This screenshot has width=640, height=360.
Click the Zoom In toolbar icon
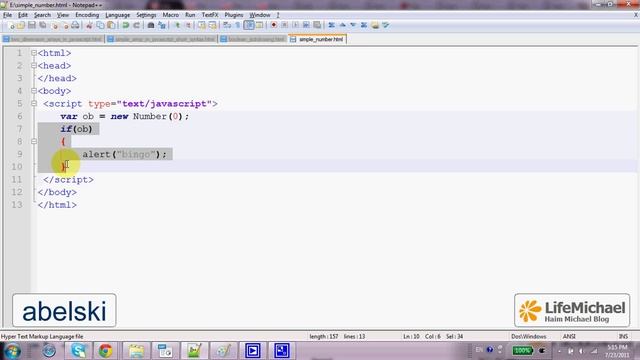tap(177, 25)
